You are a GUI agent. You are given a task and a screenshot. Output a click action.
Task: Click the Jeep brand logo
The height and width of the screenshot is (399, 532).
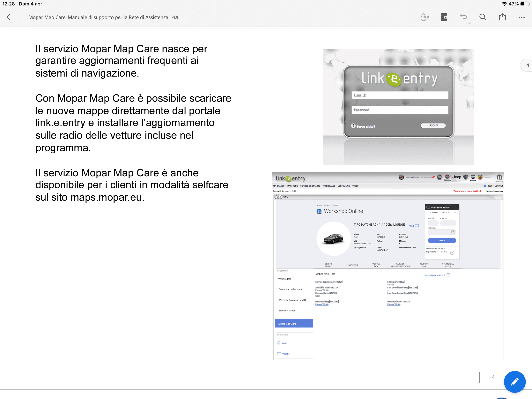457,177
